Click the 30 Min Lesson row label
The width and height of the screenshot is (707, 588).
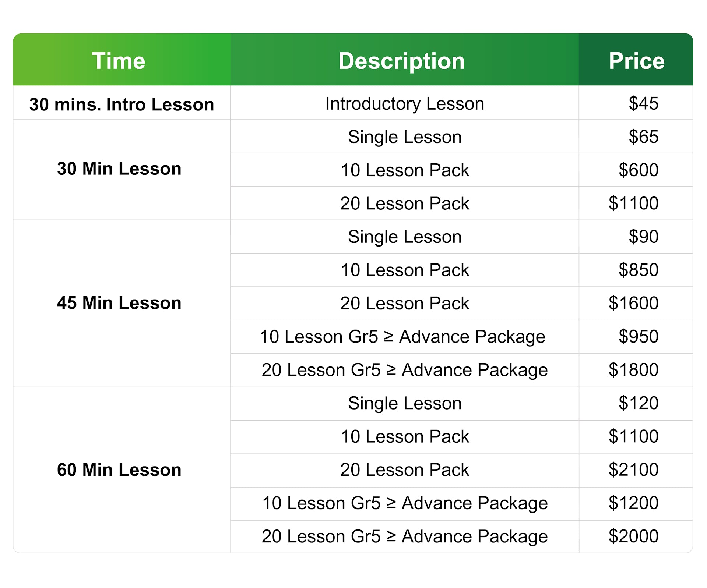[x=119, y=169]
